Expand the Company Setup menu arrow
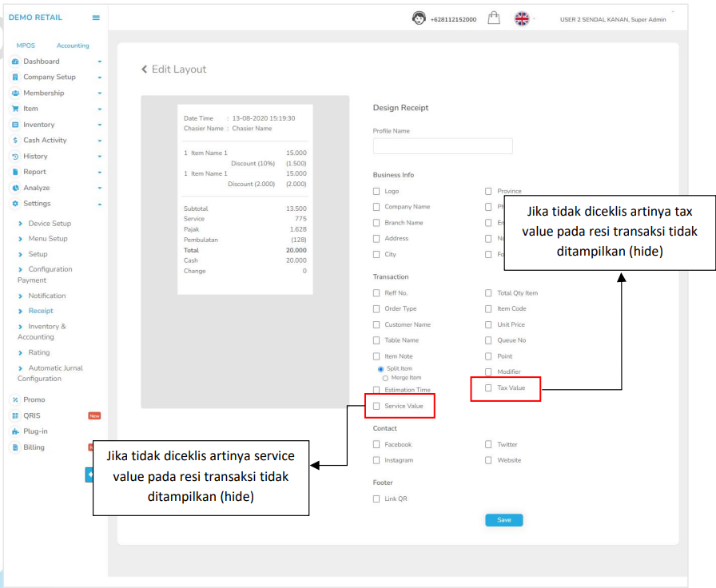The image size is (716, 588). [x=100, y=77]
